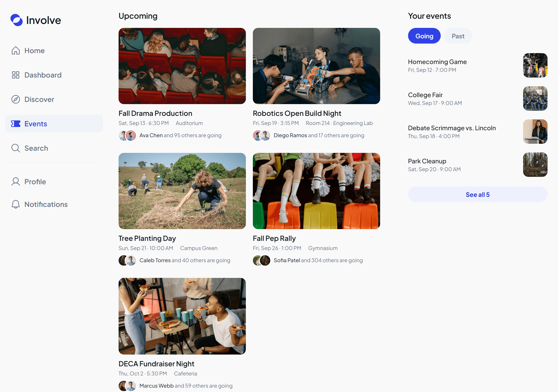
Task: Click the Profile person icon
Action: click(15, 182)
